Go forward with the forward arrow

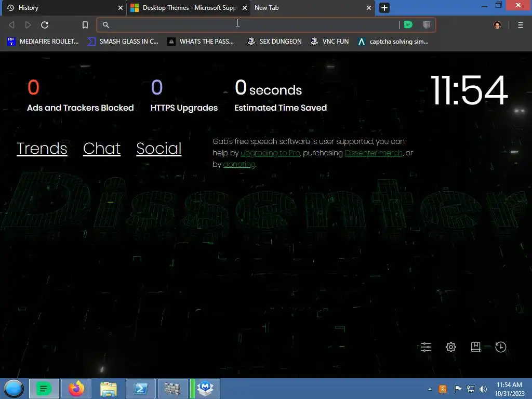(x=28, y=25)
